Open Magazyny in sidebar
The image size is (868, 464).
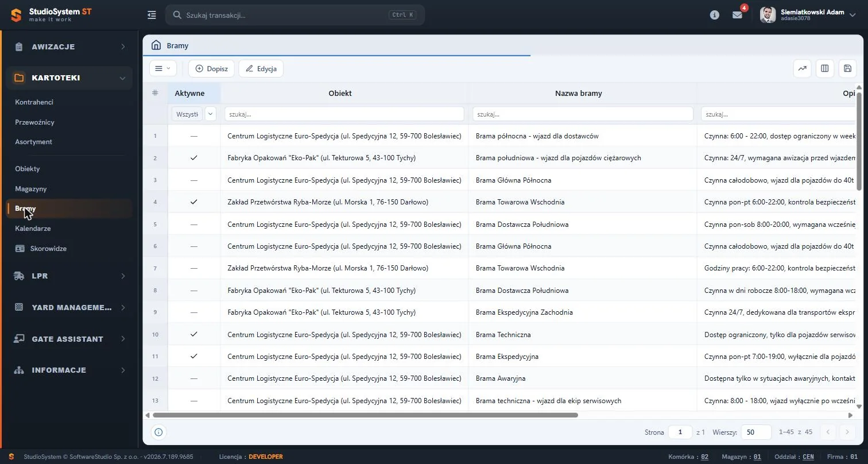pos(31,189)
